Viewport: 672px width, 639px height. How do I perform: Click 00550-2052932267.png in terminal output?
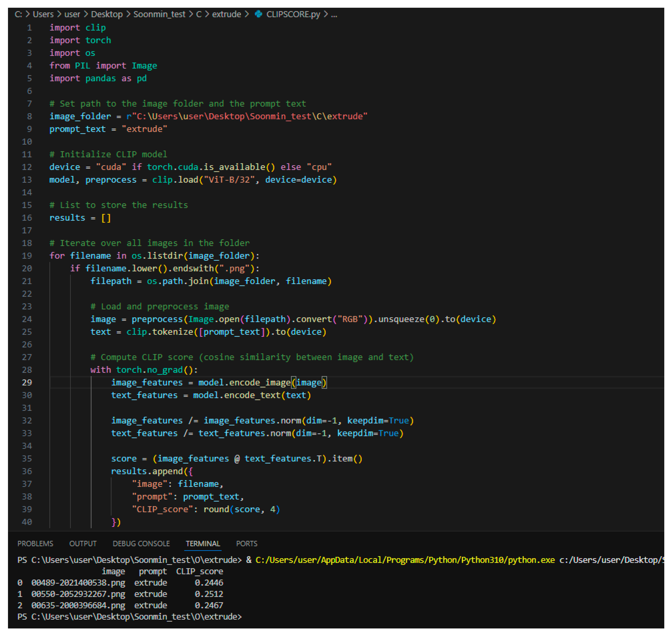pos(78,594)
